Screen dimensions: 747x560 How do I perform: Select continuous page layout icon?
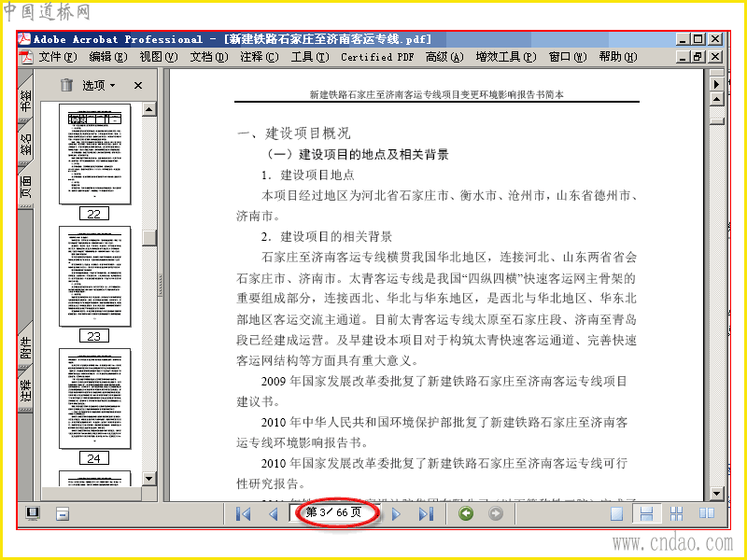(646, 514)
